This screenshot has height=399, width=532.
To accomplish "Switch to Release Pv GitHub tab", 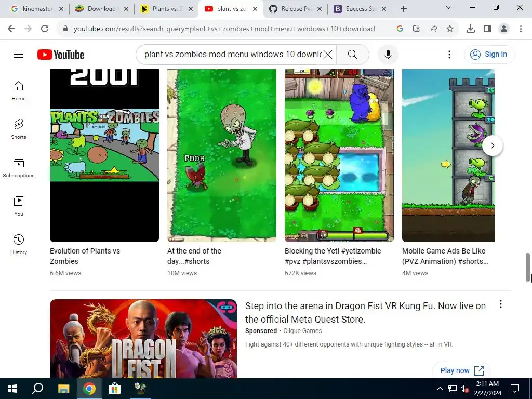I will pyautogui.click(x=296, y=9).
